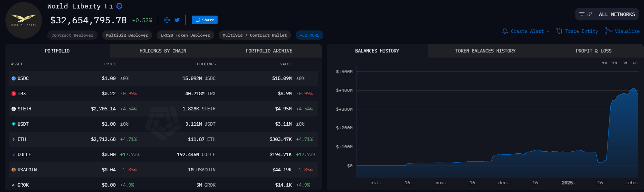Click the USDT asset name
Viewport: 644px width, 192px height.
23,124
